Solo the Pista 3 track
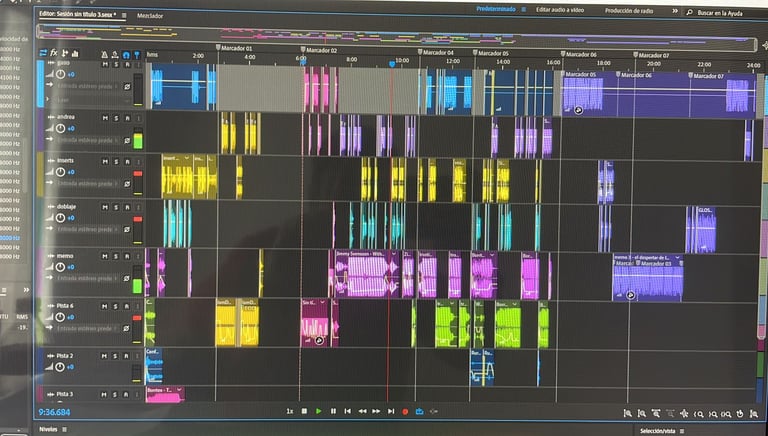This screenshot has height=436, width=768. (x=115, y=394)
